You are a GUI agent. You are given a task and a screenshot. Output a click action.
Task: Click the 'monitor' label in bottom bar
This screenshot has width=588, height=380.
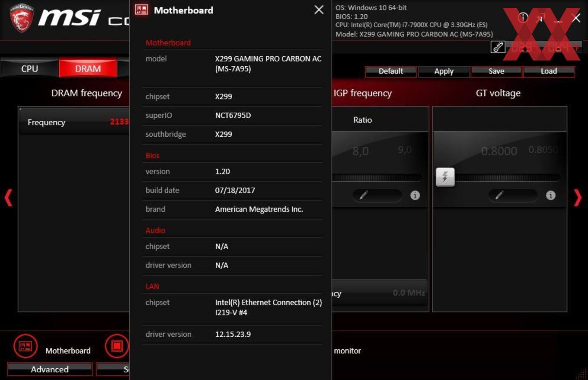coord(347,351)
